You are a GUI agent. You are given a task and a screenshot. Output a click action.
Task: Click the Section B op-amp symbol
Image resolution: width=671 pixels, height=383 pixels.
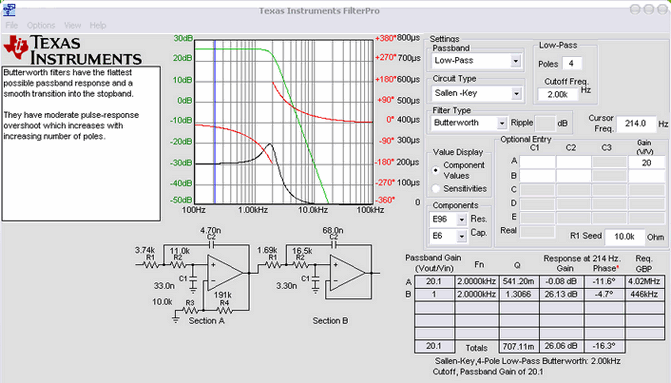pyautogui.click(x=347, y=273)
